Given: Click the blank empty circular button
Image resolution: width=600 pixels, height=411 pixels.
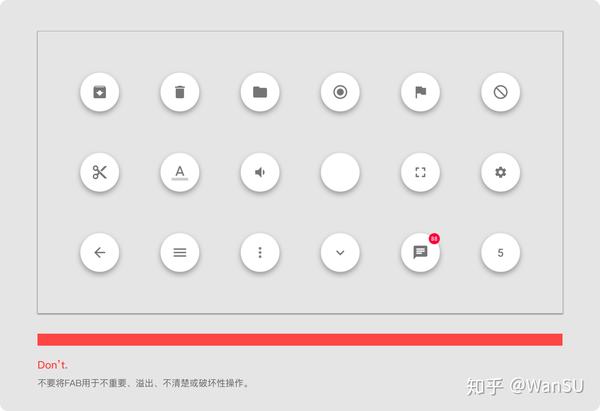Looking at the screenshot, I should point(340,172).
